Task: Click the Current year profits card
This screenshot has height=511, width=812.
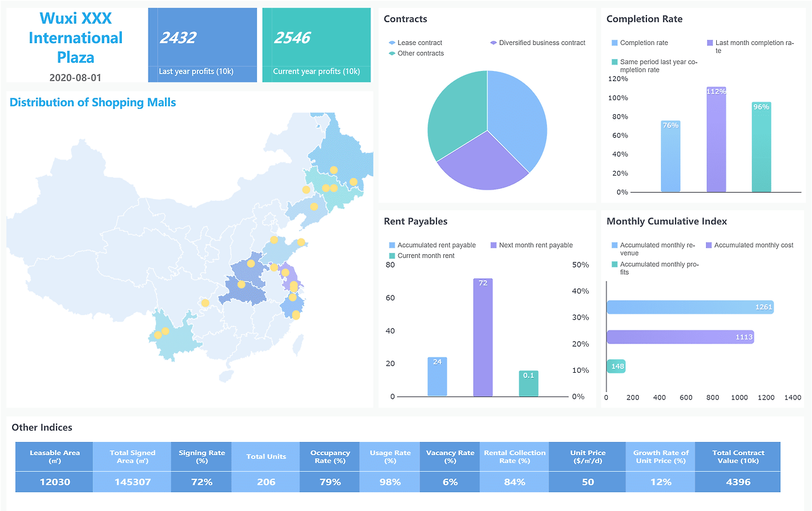Action: pos(317,44)
